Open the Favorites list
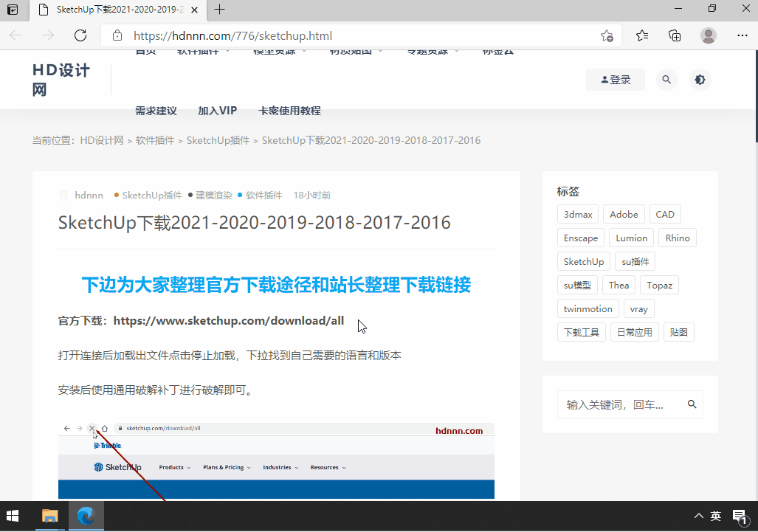 (642, 35)
